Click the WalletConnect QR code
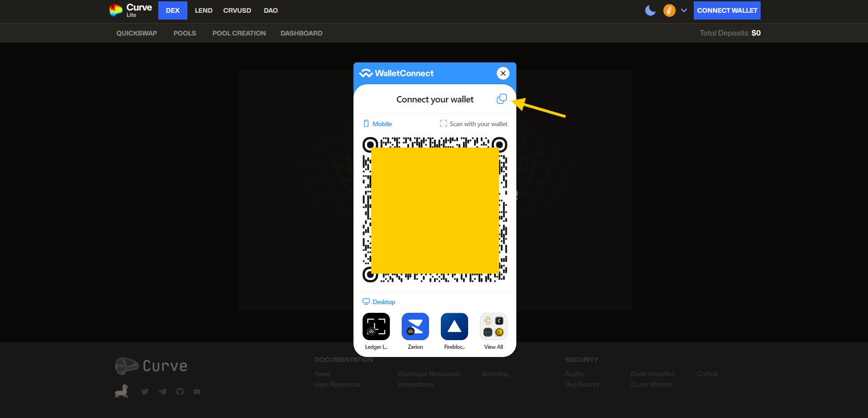 click(435, 210)
